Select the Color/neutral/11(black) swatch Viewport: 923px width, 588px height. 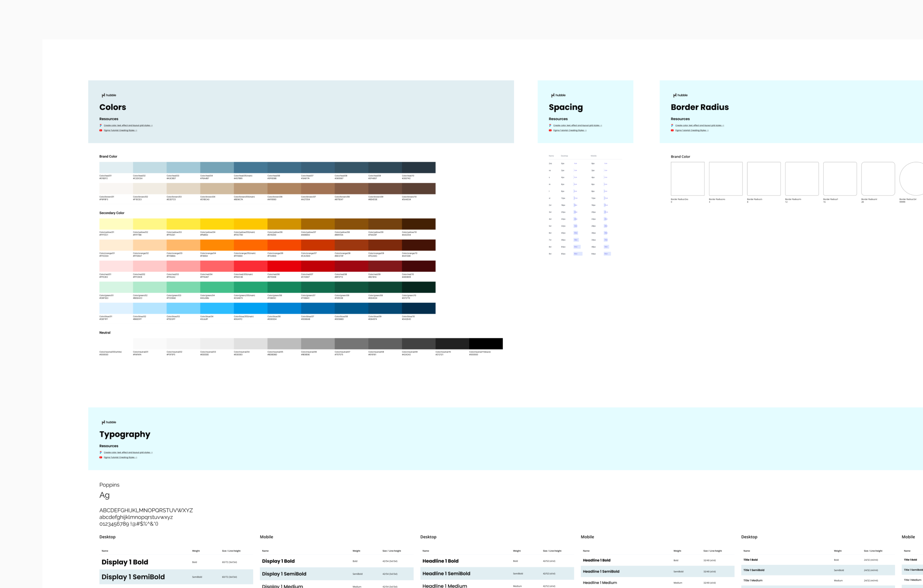pos(486,344)
